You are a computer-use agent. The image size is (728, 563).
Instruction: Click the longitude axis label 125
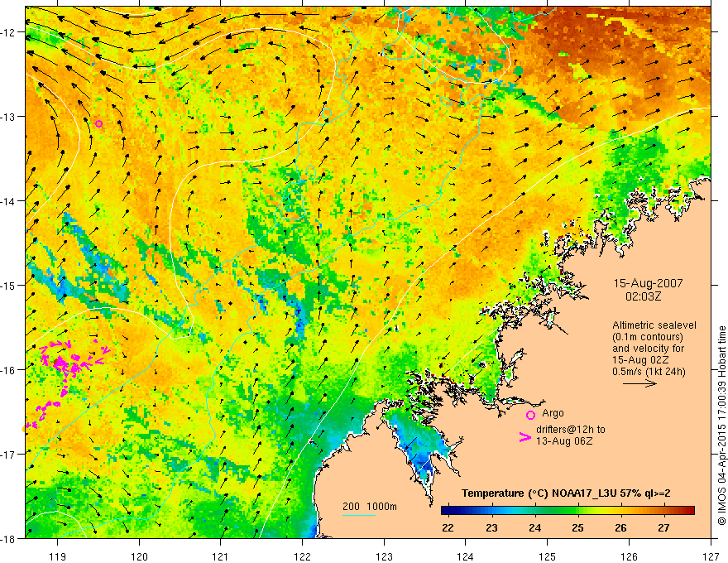click(x=548, y=557)
